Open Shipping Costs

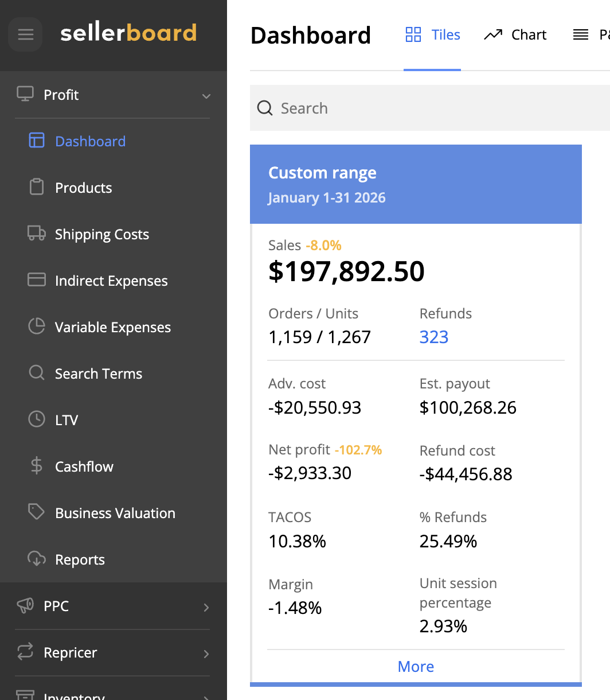(x=102, y=234)
